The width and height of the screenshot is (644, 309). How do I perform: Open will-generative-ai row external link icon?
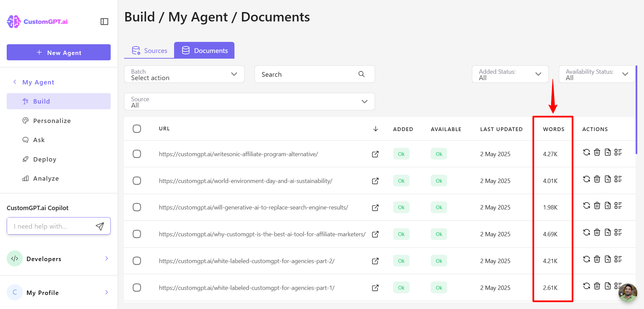[x=375, y=208]
